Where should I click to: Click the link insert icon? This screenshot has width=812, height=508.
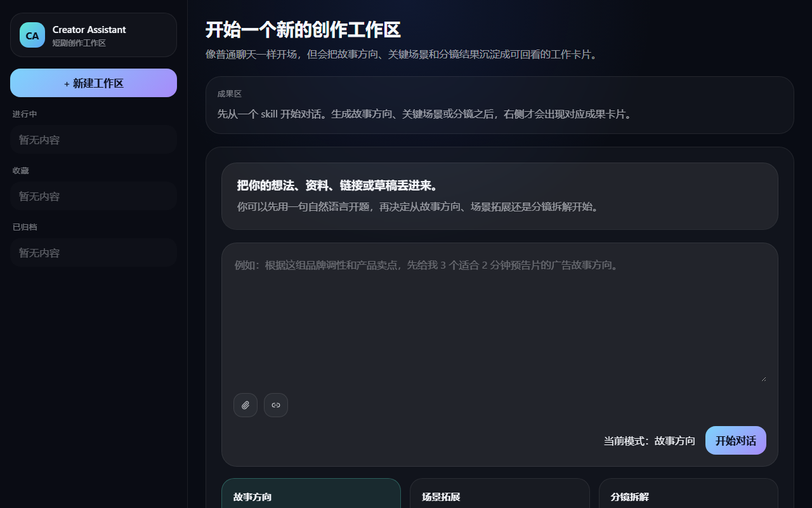click(276, 405)
